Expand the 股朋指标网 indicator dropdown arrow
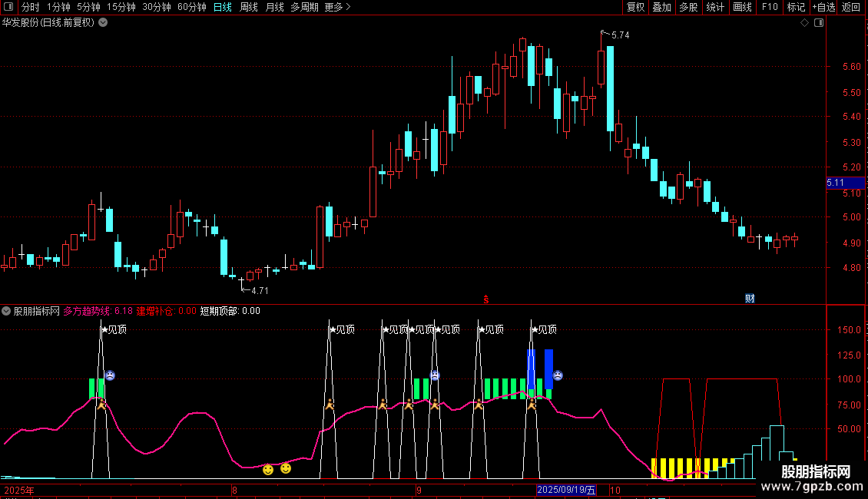This screenshot has height=499, width=868. (6, 311)
